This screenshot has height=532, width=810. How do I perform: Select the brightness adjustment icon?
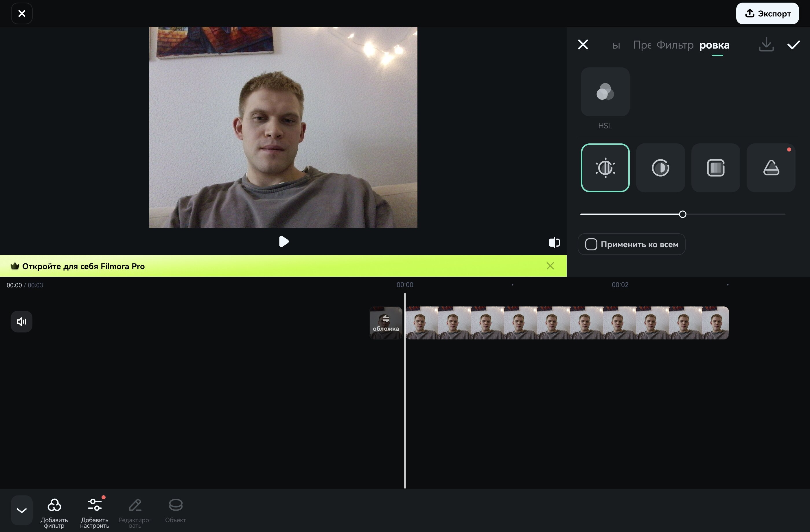pyautogui.click(x=605, y=168)
